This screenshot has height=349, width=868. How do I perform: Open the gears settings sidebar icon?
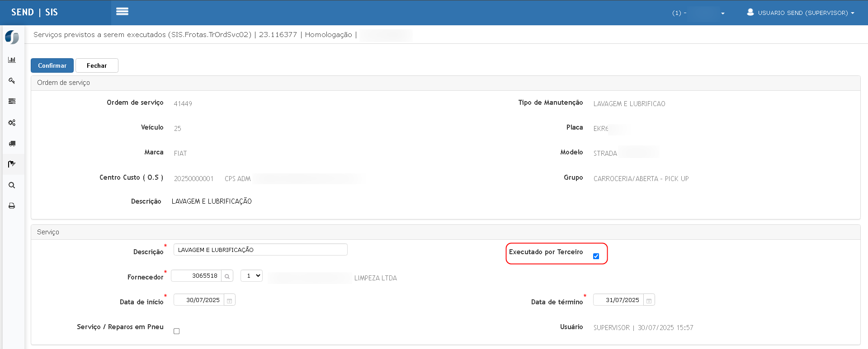tap(12, 122)
